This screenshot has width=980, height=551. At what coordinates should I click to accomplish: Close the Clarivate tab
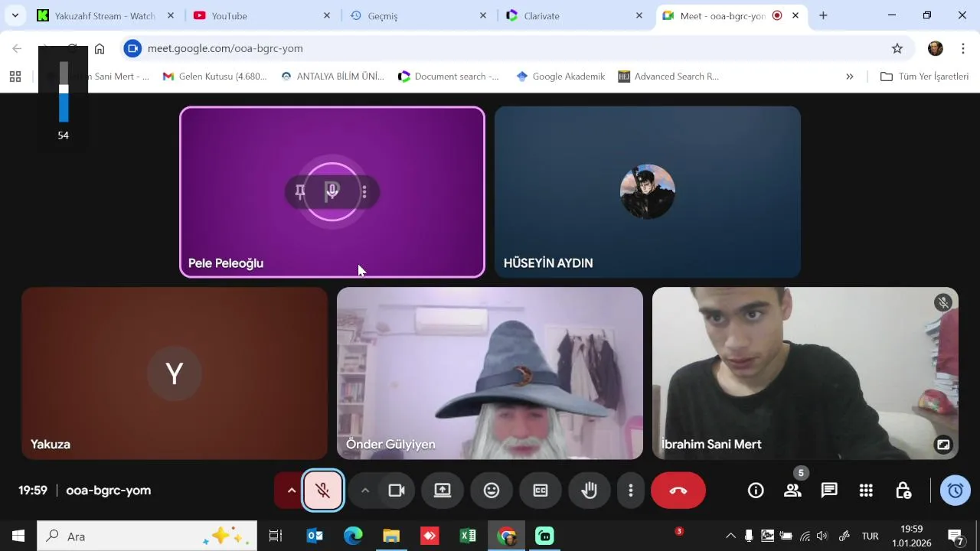(639, 15)
